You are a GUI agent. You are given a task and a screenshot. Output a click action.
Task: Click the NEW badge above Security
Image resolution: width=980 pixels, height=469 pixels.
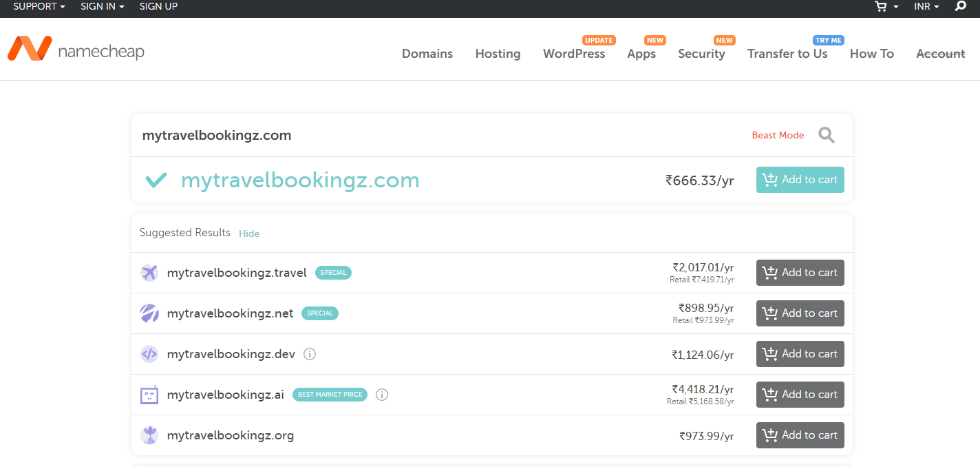pos(725,40)
